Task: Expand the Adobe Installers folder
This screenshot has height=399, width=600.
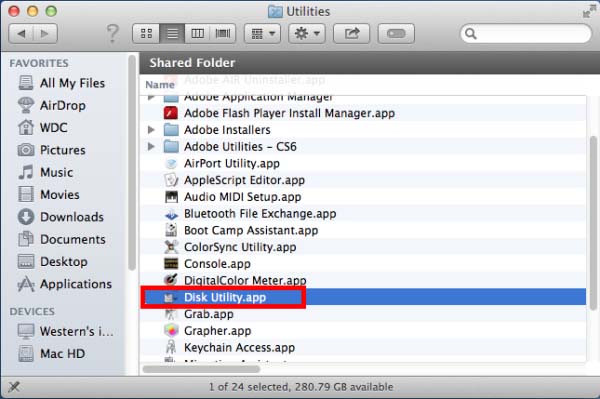Action: 151,130
